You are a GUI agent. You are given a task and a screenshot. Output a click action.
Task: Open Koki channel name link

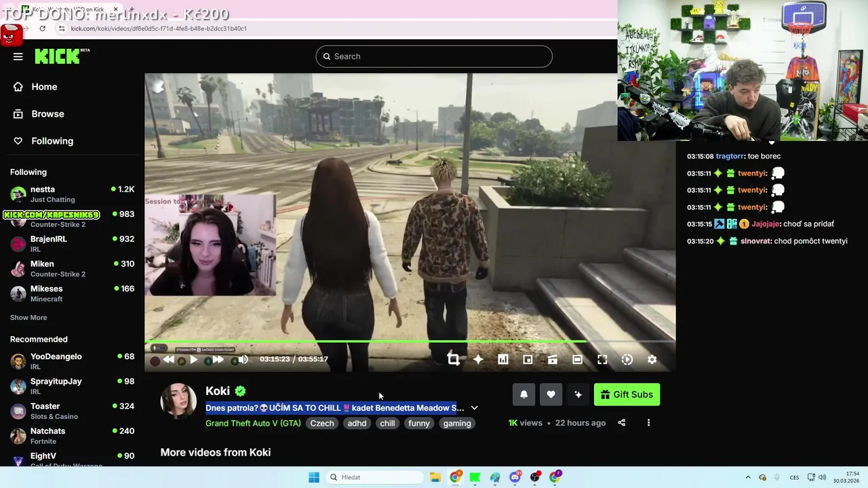point(218,391)
